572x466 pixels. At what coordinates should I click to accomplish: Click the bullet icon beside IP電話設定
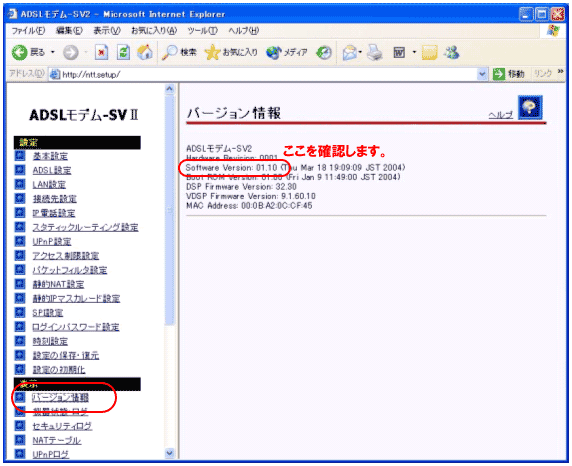pyautogui.click(x=20, y=213)
